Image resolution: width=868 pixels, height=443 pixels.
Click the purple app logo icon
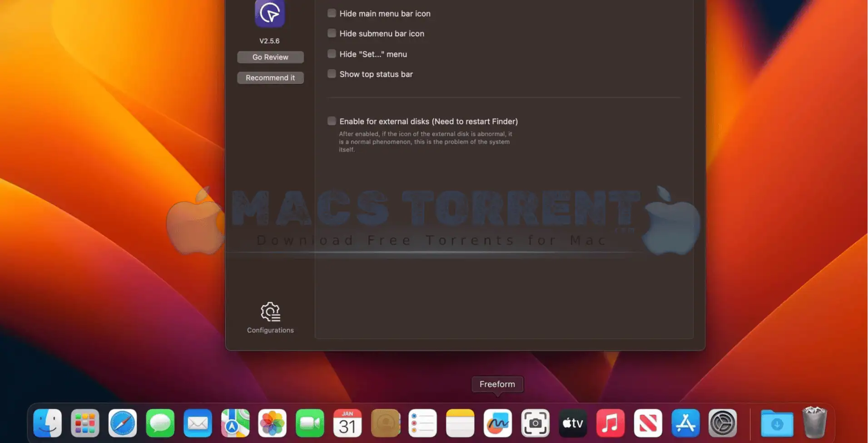[x=270, y=13]
